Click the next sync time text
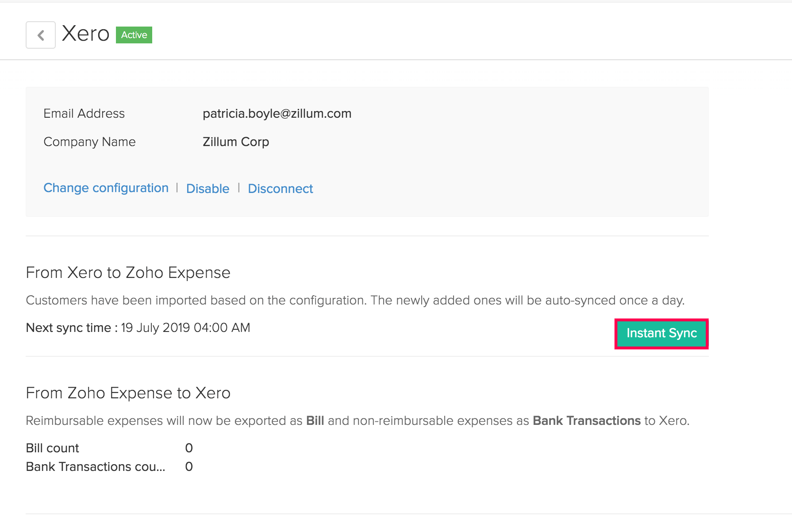The image size is (792, 532). coord(138,328)
